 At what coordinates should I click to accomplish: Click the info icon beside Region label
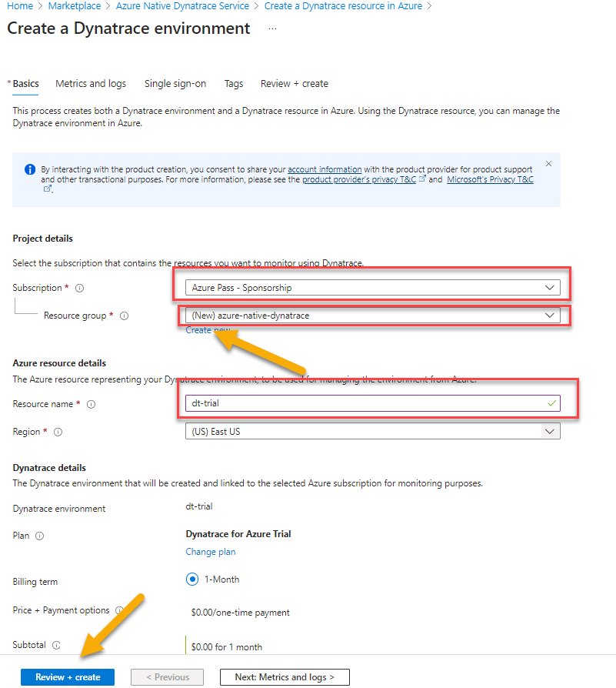pyautogui.click(x=58, y=433)
